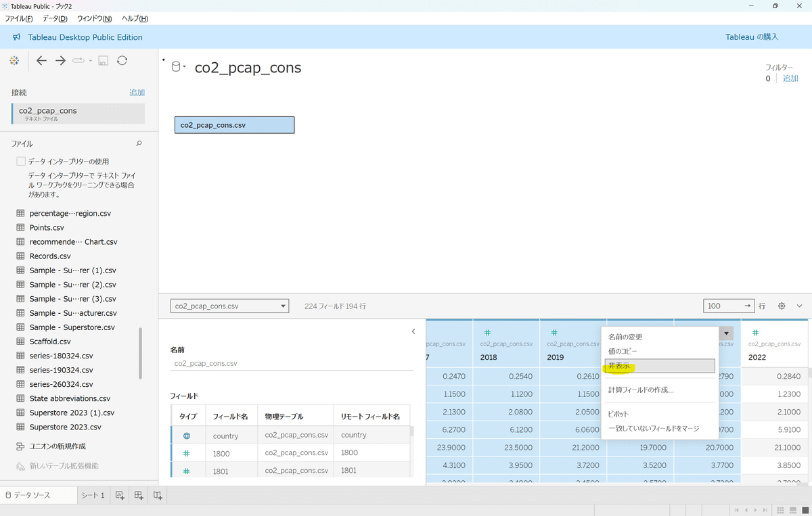Click the 2018 column header
The width and height of the screenshot is (812, 516).
[506, 344]
